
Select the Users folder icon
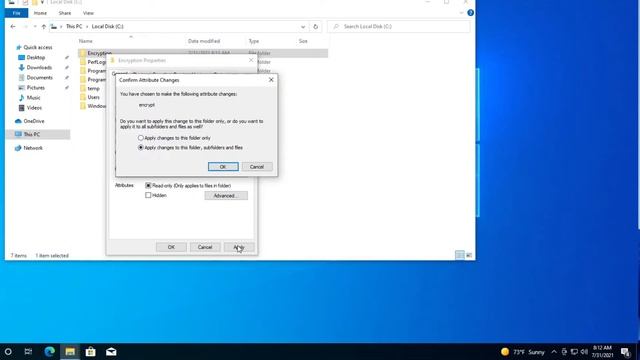click(x=83, y=97)
